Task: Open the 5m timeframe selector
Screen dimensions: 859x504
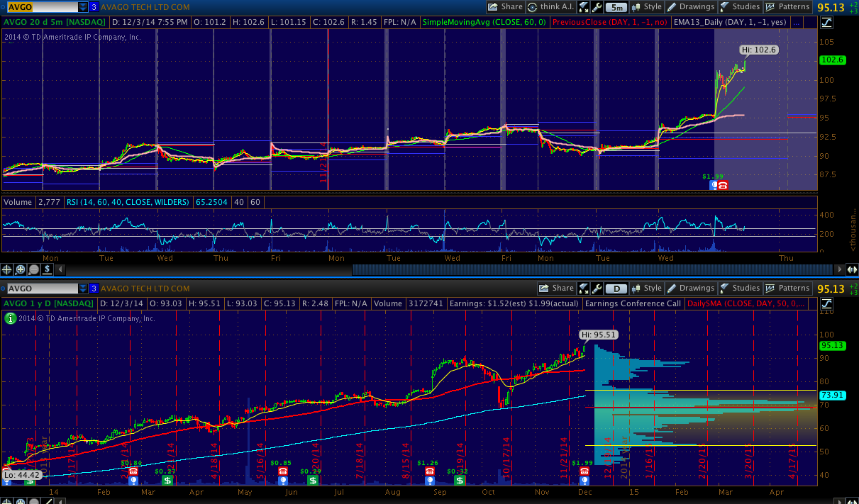Action: [x=617, y=7]
